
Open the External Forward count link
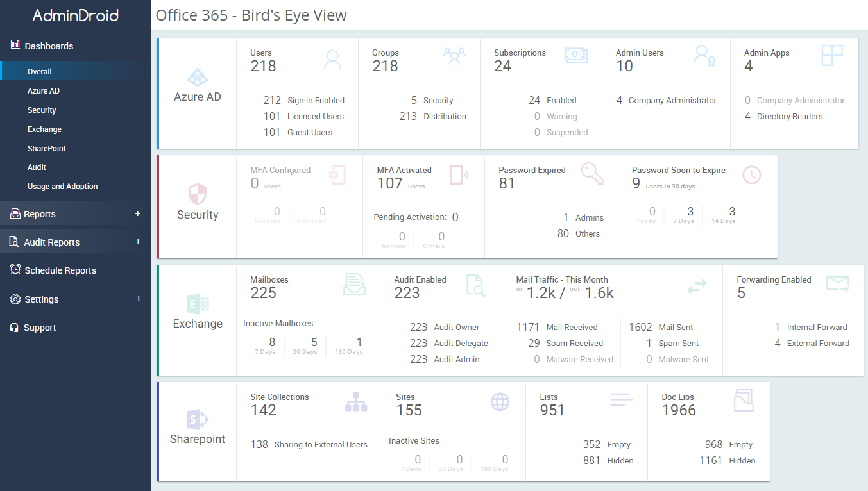tap(778, 343)
